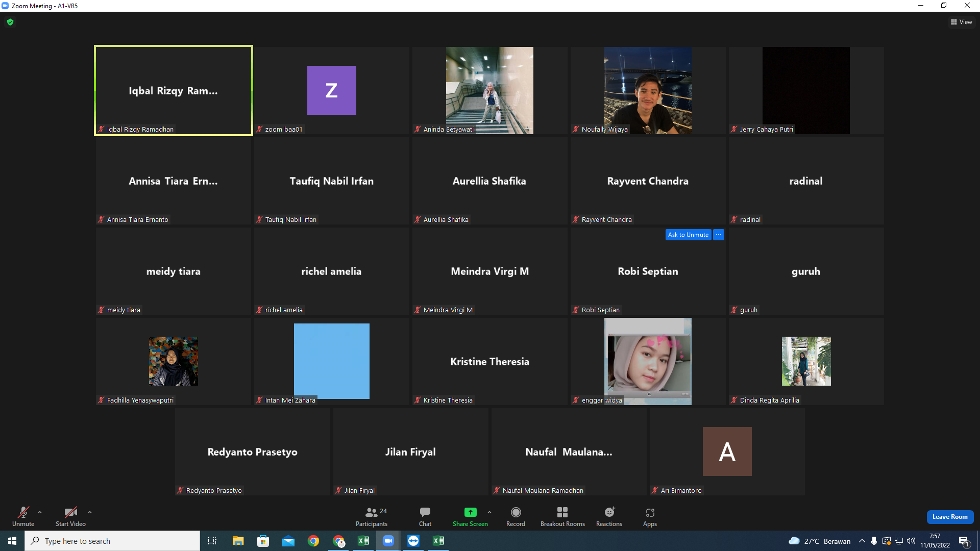This screenshot has width=980, height=551.
Task: Click the large Jilan Firyal name
Action: [411, 452]
